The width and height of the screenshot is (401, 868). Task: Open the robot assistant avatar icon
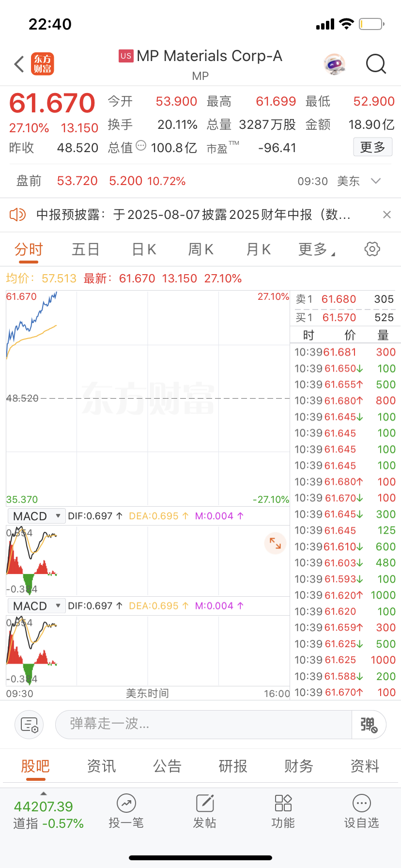pos(335,64)
